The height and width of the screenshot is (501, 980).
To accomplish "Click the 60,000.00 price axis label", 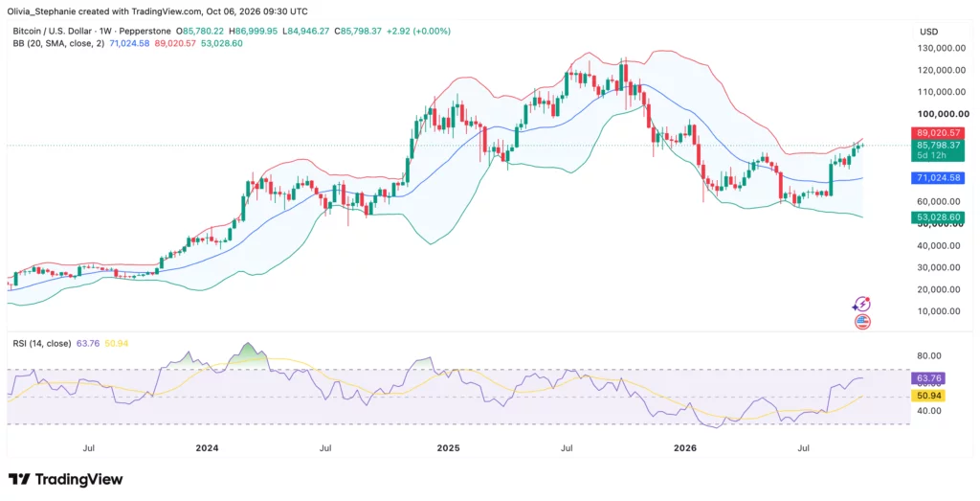I will pyautogui.click(x=938, y=201).
